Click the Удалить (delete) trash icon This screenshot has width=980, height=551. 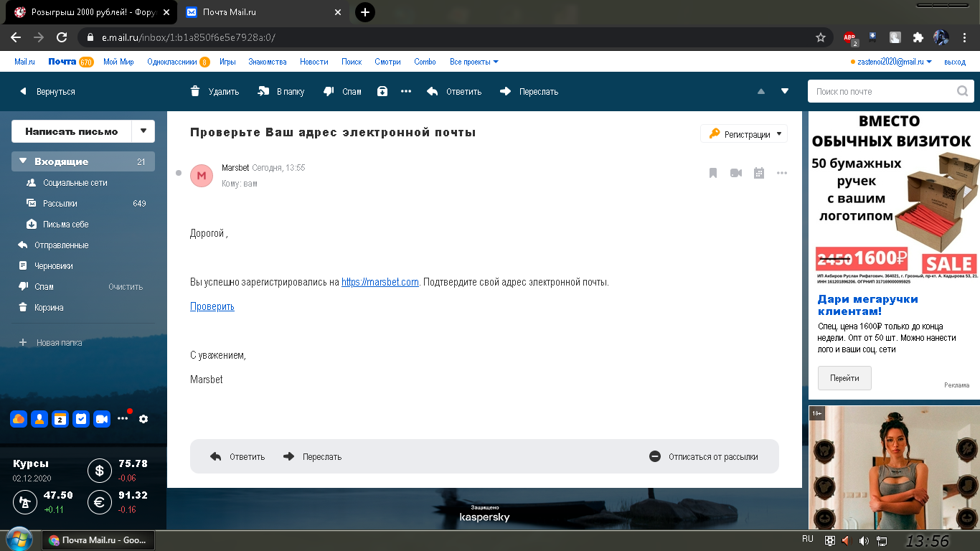pos(195,91)
